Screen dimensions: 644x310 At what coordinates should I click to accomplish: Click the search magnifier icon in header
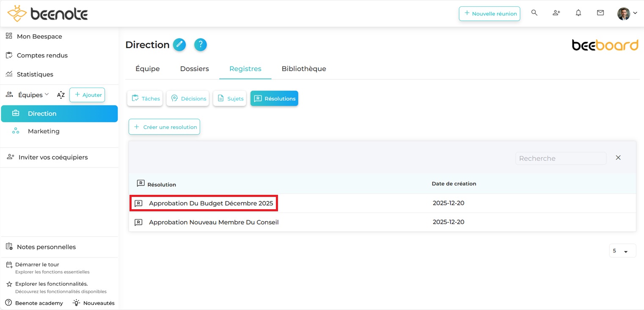click(534, 13)
